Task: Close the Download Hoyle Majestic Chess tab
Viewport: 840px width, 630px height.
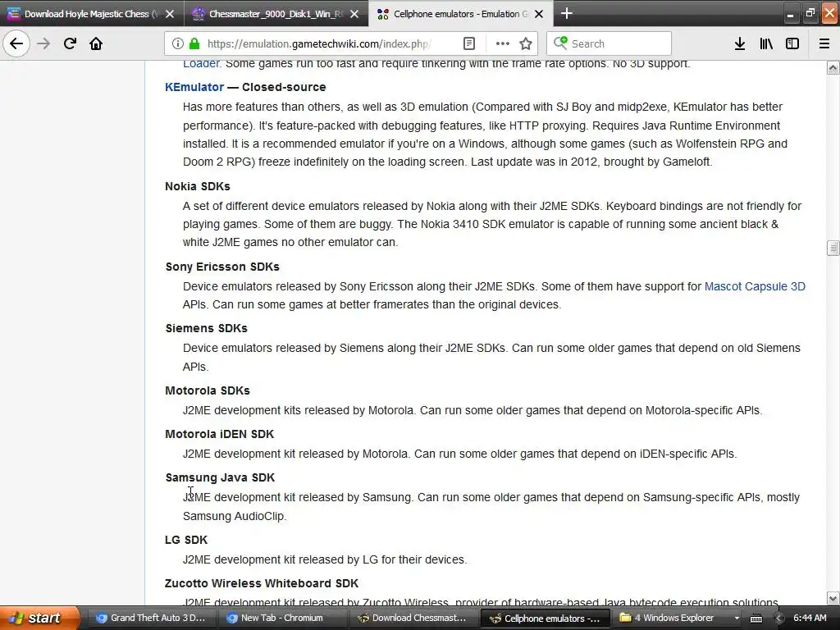Action: point(170,14)
